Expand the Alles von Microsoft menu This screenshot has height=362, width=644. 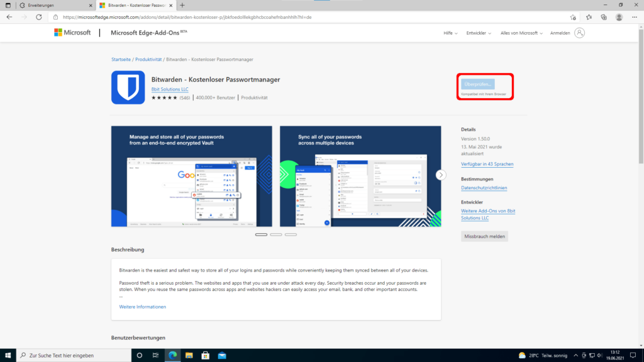tap(521, 33)
